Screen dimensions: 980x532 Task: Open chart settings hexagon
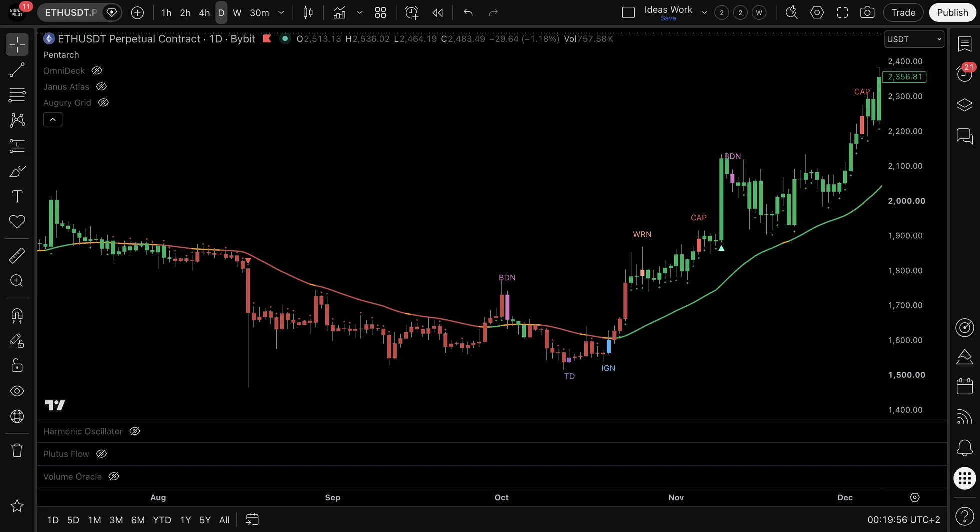click(x=817, y=13)
